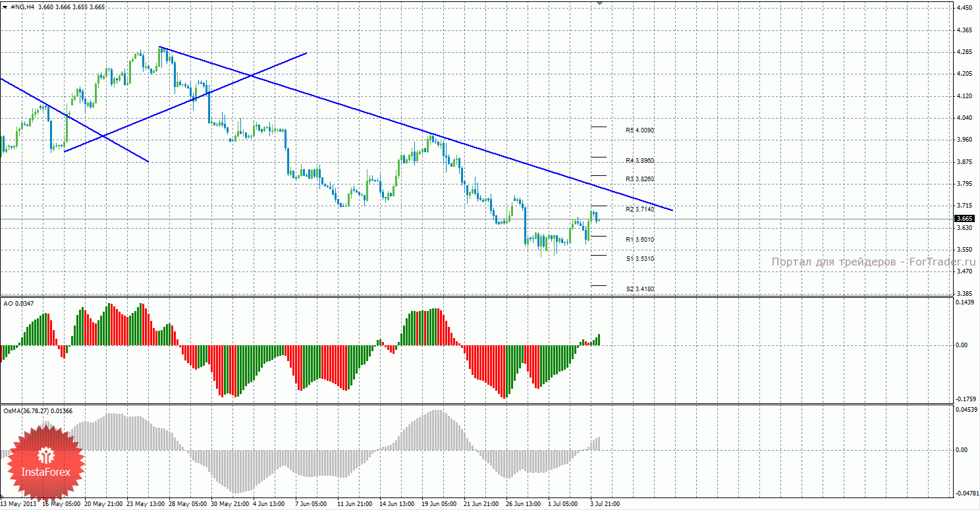Click the 3.875 price scale value
The width and height of the screenshot is (980, 510).
point(964,162)
